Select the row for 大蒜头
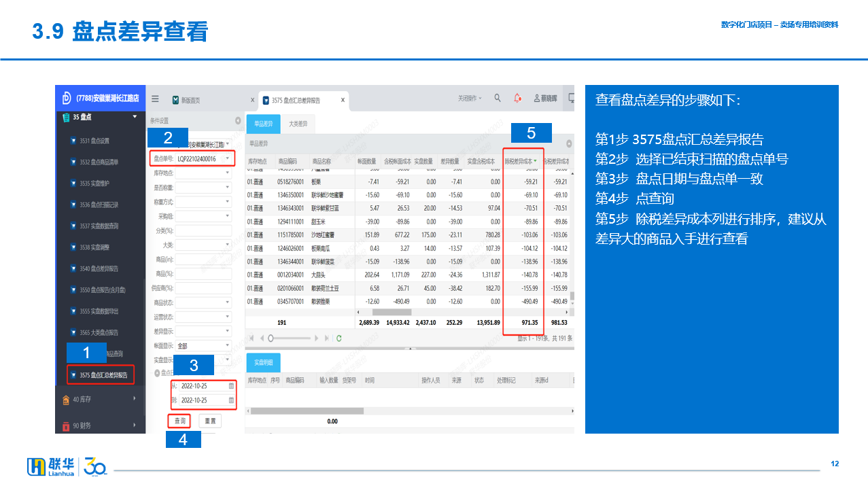 click(408, 275)
